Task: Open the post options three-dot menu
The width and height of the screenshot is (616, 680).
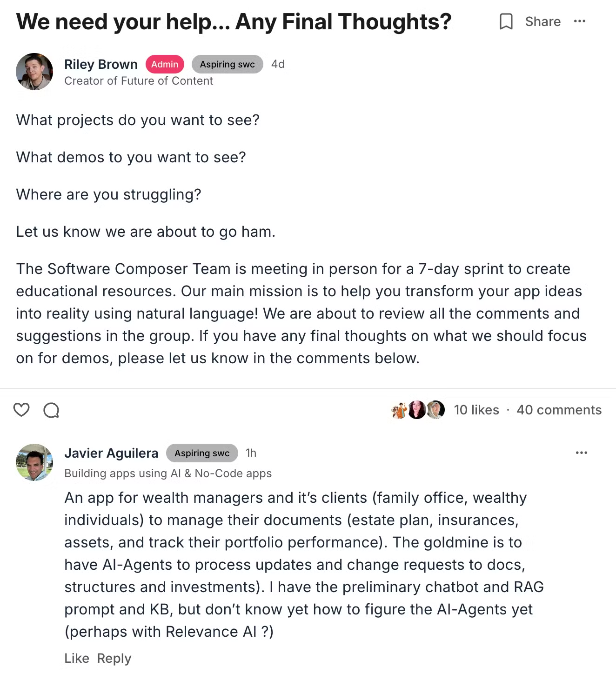Action: 580,21
